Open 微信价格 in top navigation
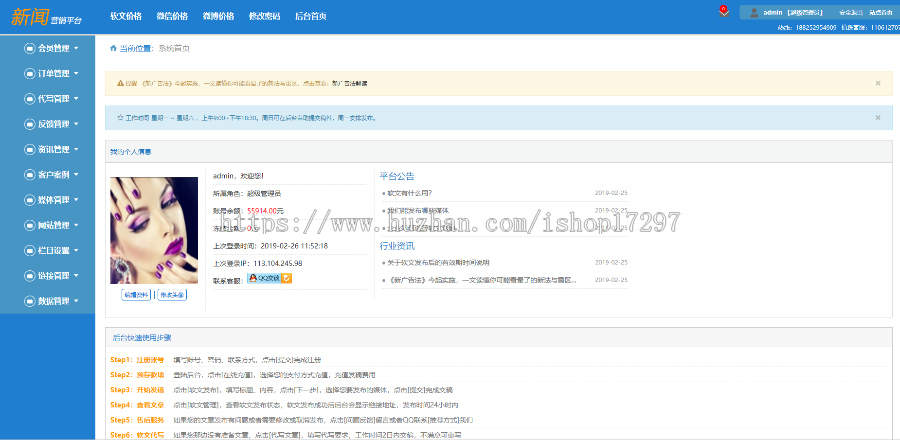 (x=172, y=16)
